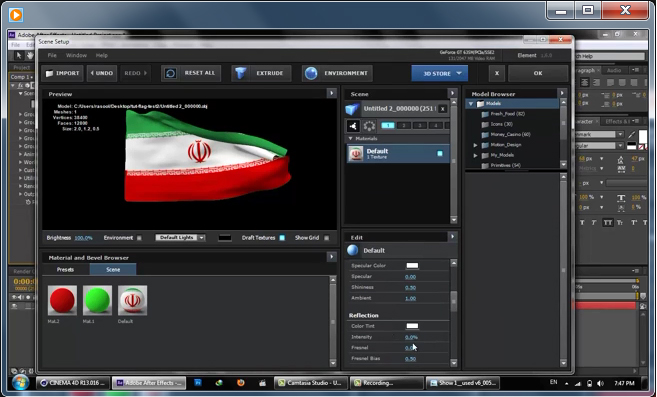This screenshot has width=657, height=397.
Task: Collapse the Models root folder
Action: point(471,104)
